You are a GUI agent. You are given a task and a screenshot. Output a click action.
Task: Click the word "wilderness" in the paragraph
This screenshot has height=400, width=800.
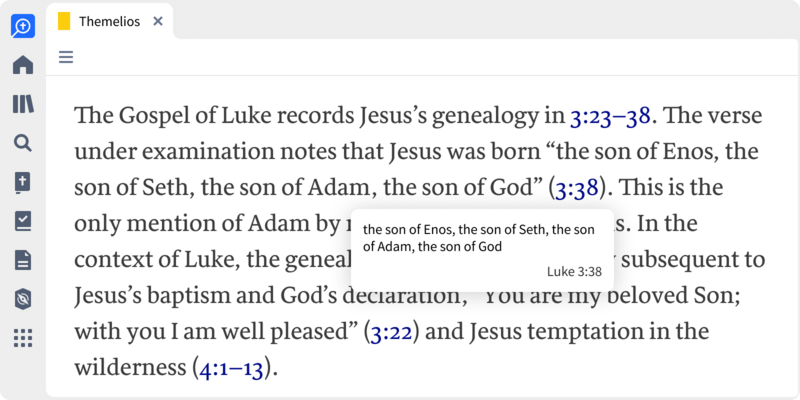point(130,367)
